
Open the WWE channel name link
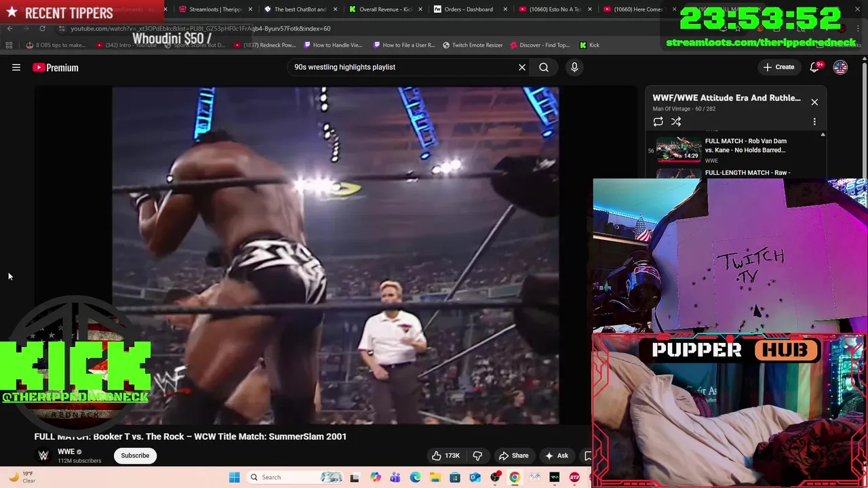(x=66, y=451)
